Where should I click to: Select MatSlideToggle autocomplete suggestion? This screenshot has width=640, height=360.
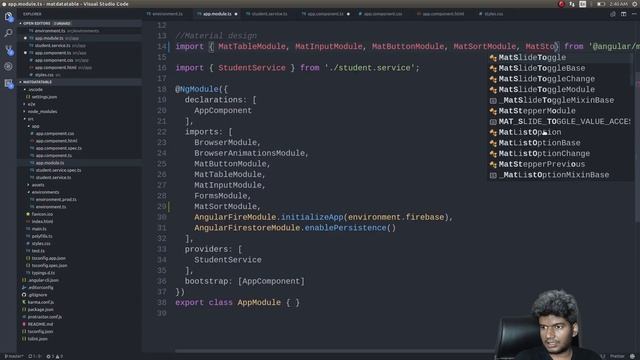pyautogui.click(x=560, y=58)
